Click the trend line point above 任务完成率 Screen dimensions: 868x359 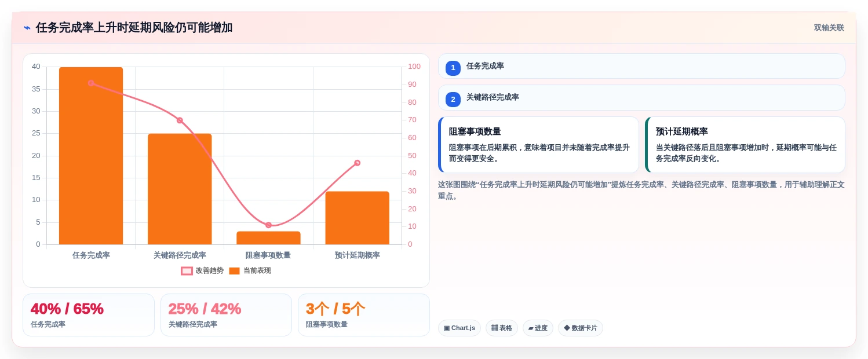(x=91, y=83)
